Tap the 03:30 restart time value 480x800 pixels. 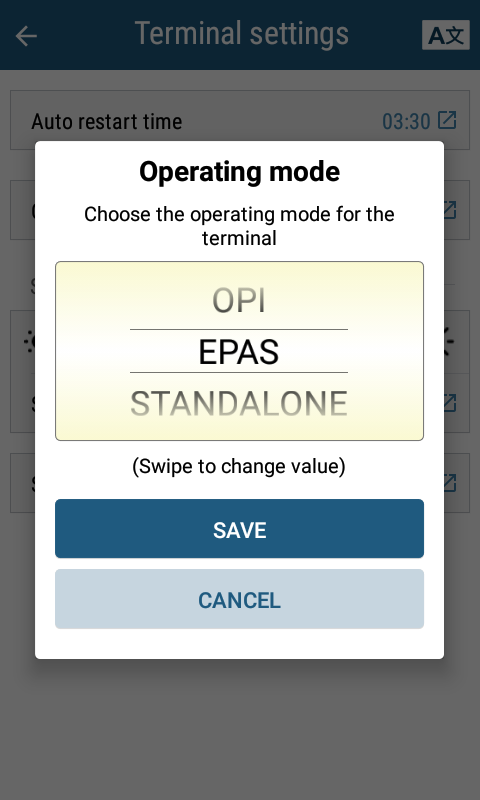point(406,121)
